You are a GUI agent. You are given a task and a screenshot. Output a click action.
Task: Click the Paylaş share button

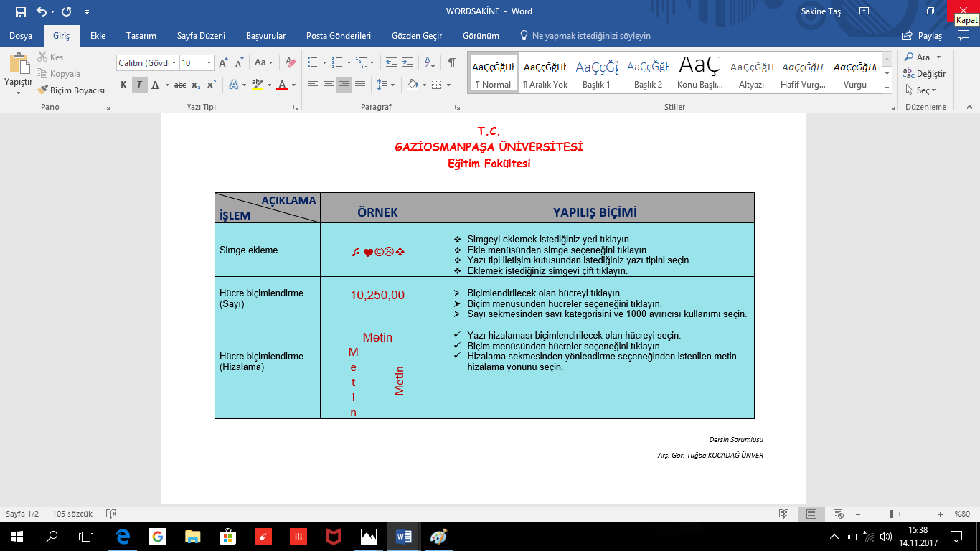pyautogui.click(x=923, y=36)
